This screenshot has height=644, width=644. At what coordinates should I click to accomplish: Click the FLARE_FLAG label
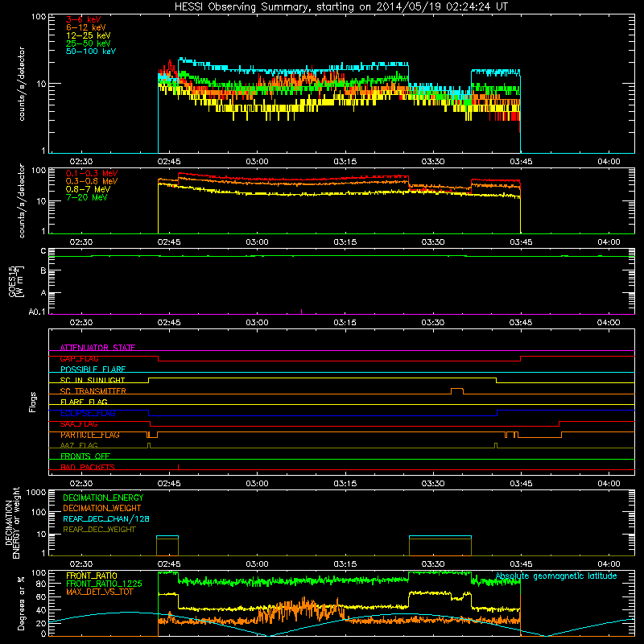point(84,402)
